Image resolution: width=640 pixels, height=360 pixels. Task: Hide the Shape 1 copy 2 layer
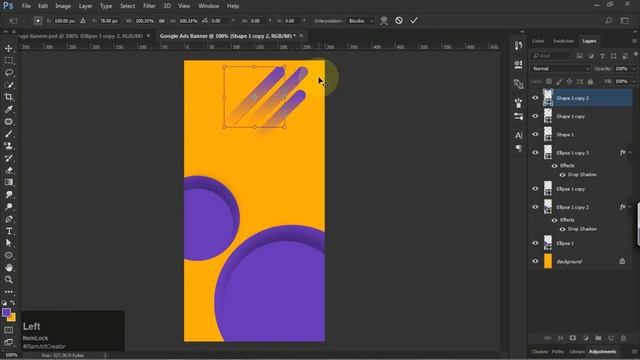coord(535,98)
